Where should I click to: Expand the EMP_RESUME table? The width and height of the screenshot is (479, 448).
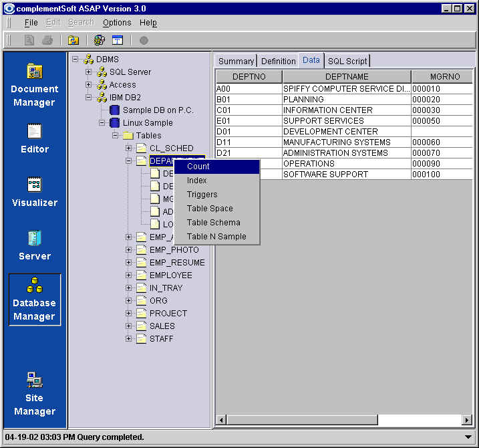[x=129, y=262]
